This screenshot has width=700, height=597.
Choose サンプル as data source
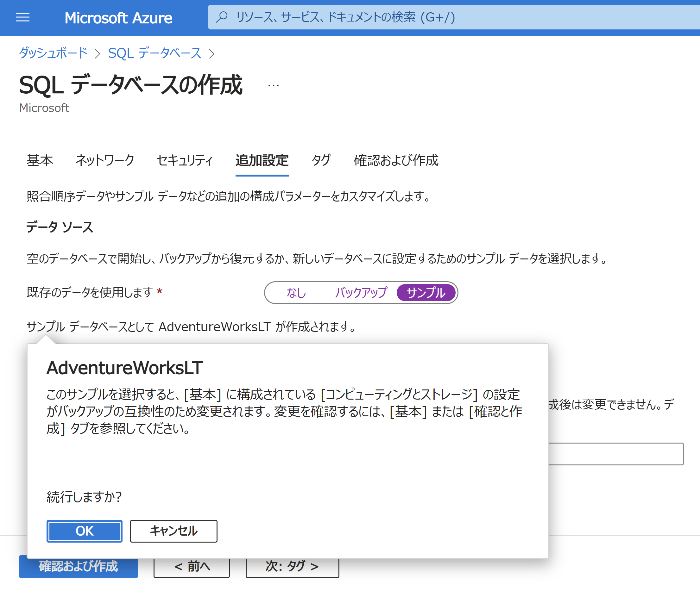pyautogui.click(x=426, y=292)
